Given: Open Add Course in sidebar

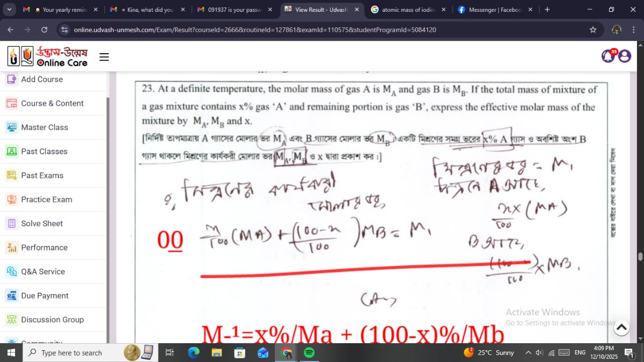Looking at the screenshot, I should pos(42,79).
